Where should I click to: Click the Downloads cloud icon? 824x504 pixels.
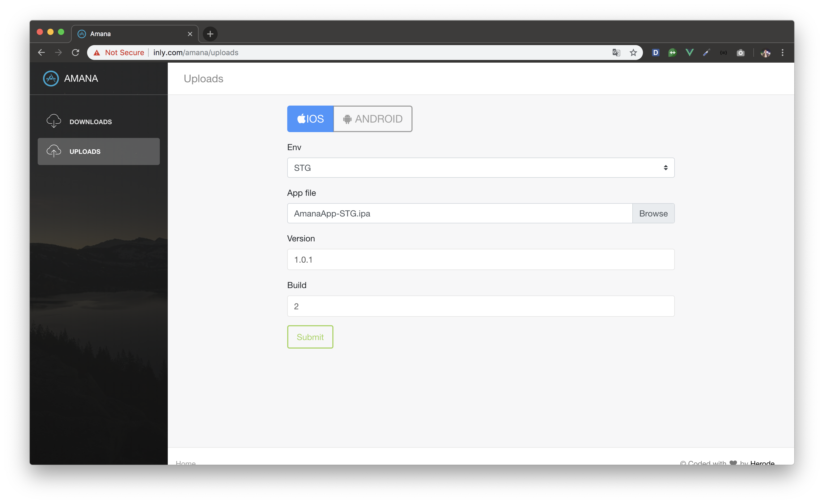coord(54,121)
